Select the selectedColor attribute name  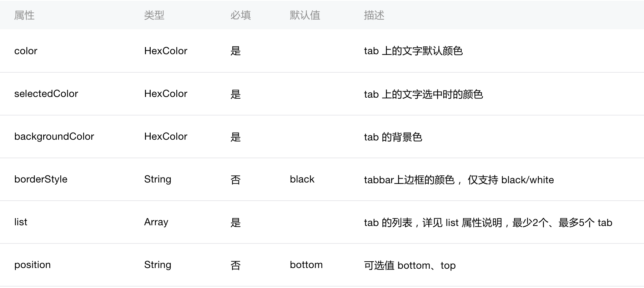tap(46, 94)
